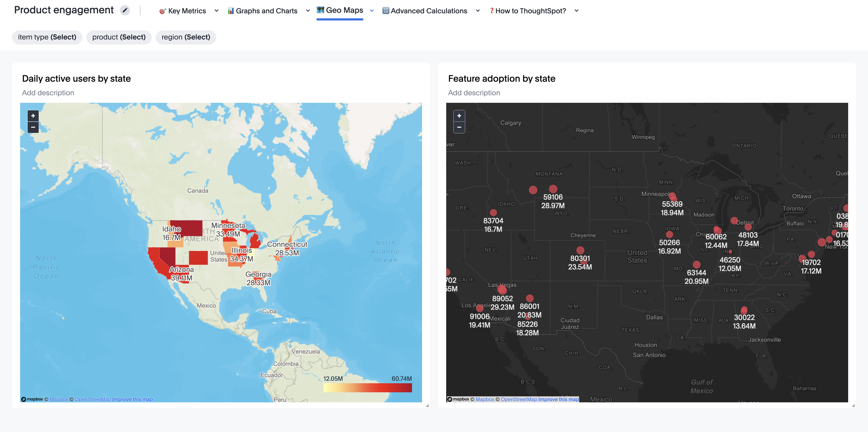The width and height of the screenshot is (868, 432).
Task: Click Improve this map on left map
Action: 132,399
